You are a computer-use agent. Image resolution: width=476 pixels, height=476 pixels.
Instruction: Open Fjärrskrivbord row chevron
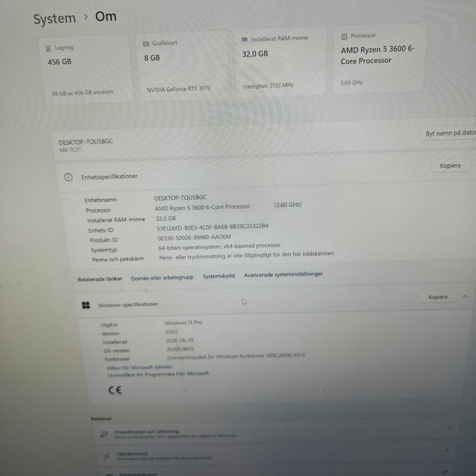click(x=447, y=451)
